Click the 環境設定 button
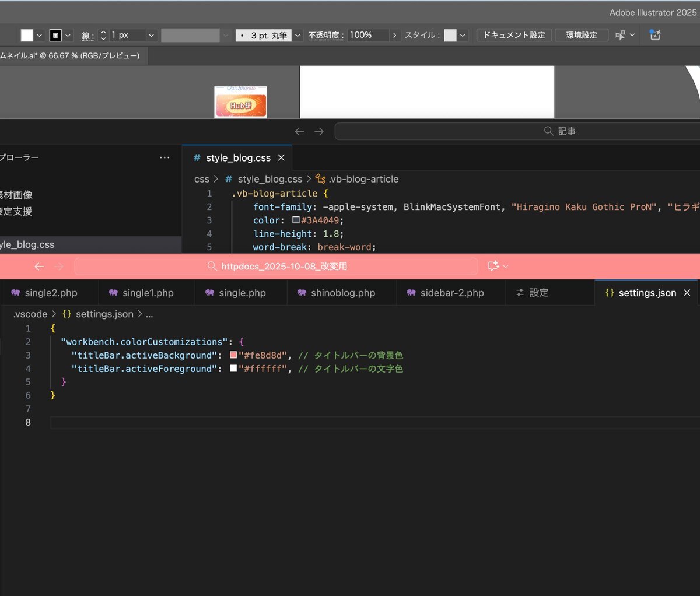This screenshot has width=700, height=596. pyautogui.click(x=581, y=36)
